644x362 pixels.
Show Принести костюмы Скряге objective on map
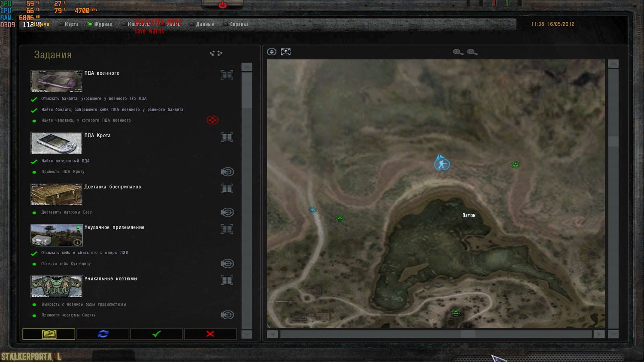pos(227,315)
